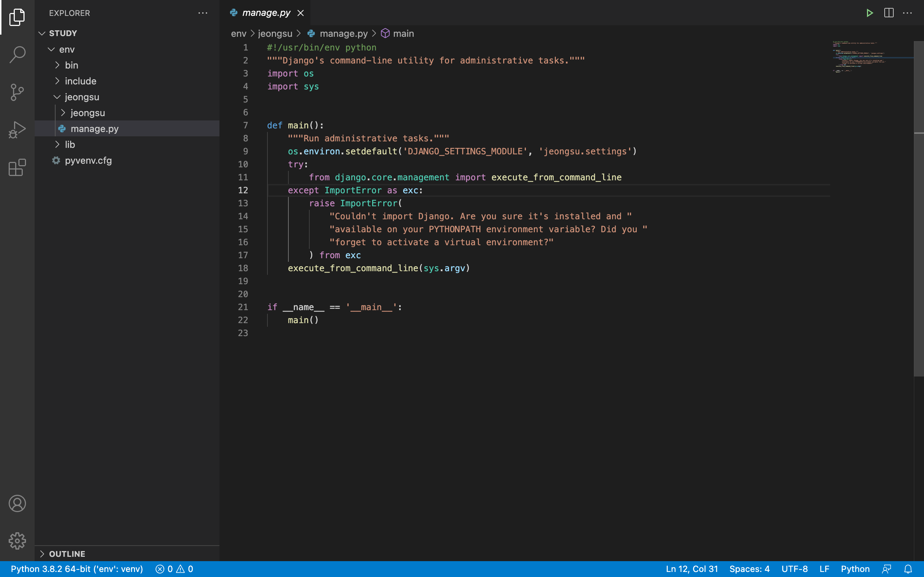Open Explorer views and more actions menu
Image resolution: width=924 pixels, height=577 pixels.
[203, 13]
